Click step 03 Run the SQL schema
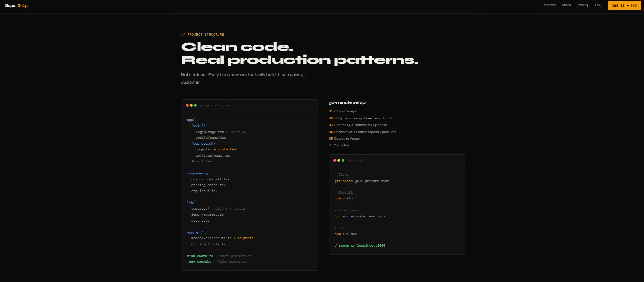 tap(358, 125)
